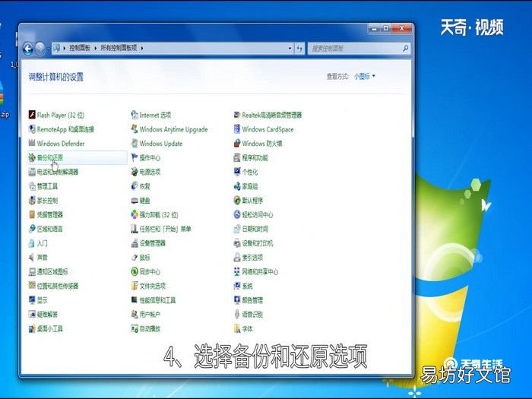This screenshot has height=399, width=532.
Task: Click the 声音 speaker icon
Action: pyautogui.click(x=32, y=257)
